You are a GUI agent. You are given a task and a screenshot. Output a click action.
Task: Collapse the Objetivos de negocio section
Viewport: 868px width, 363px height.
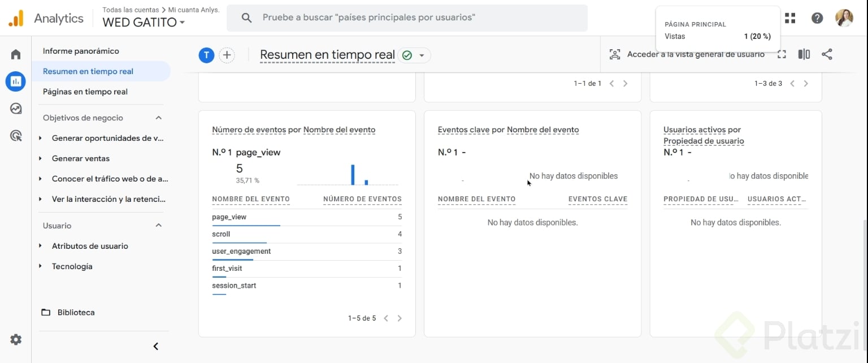coord(159,118)
